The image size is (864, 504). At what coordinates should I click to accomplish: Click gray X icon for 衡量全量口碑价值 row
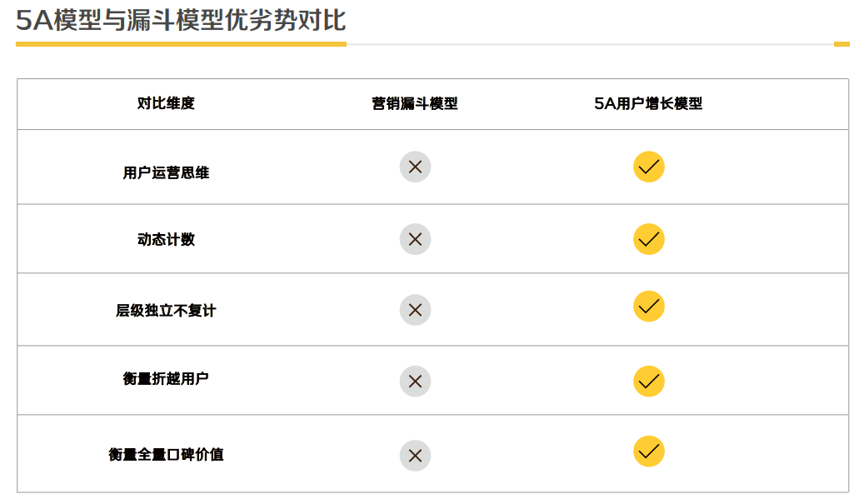click(415, 456)
